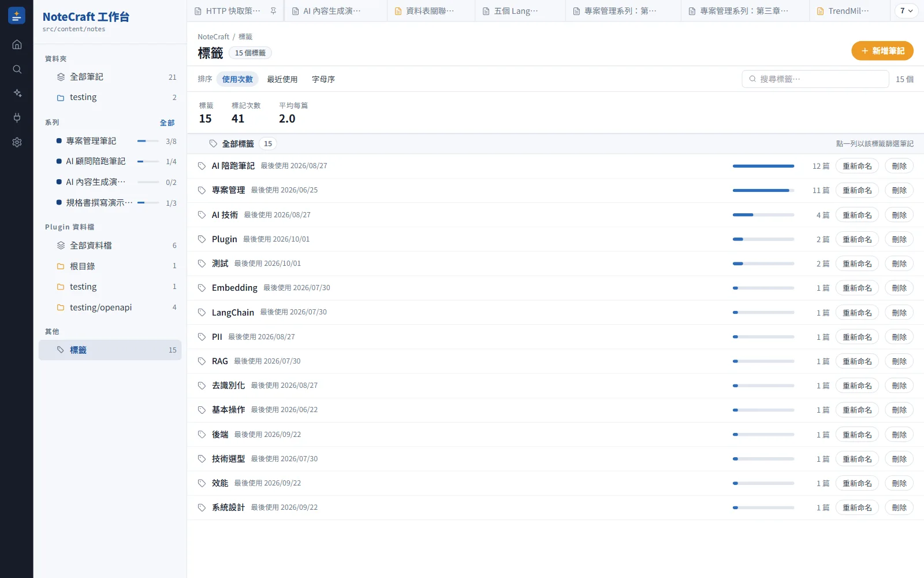Rename the 效能 tag

857,483
